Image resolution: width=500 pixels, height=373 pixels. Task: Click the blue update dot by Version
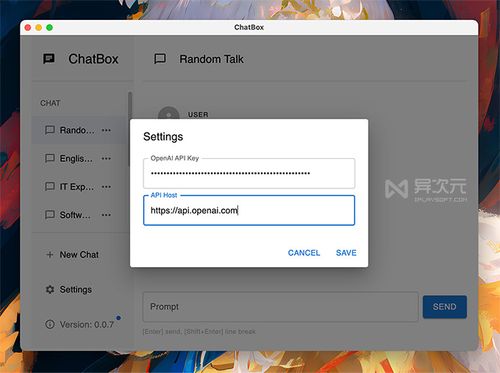[x=118, y=318]
